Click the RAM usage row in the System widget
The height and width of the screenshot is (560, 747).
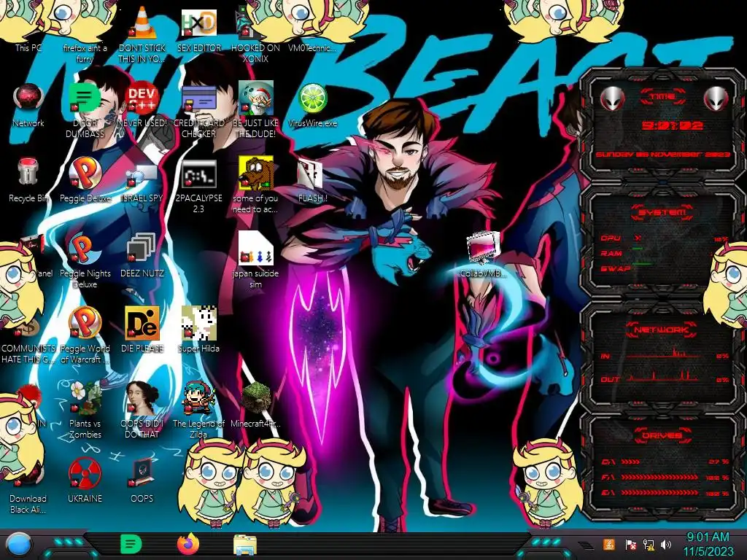click(x=664, y=253)
